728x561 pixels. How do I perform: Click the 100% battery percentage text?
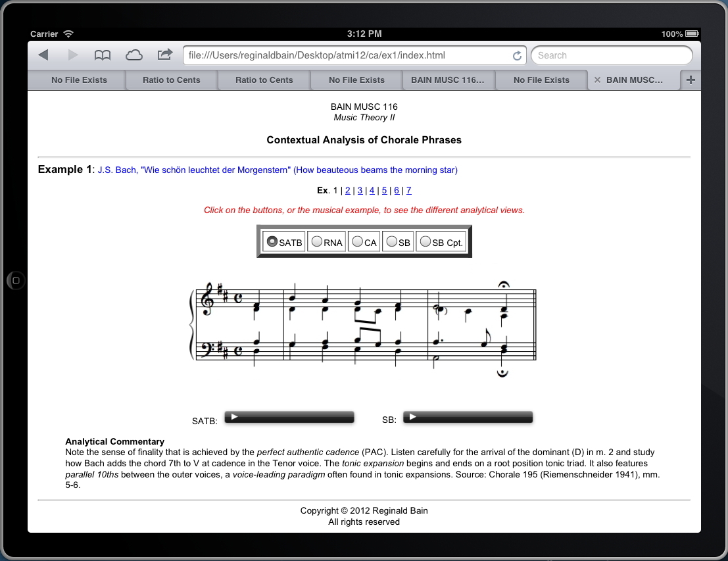click(x=672, y=34)
